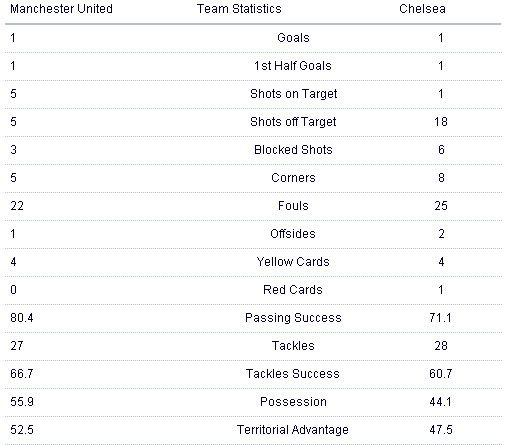Select the Passing Success label
Image resolution: width=506 pixels, height=445 pixels.
click(x=293, y=318)
